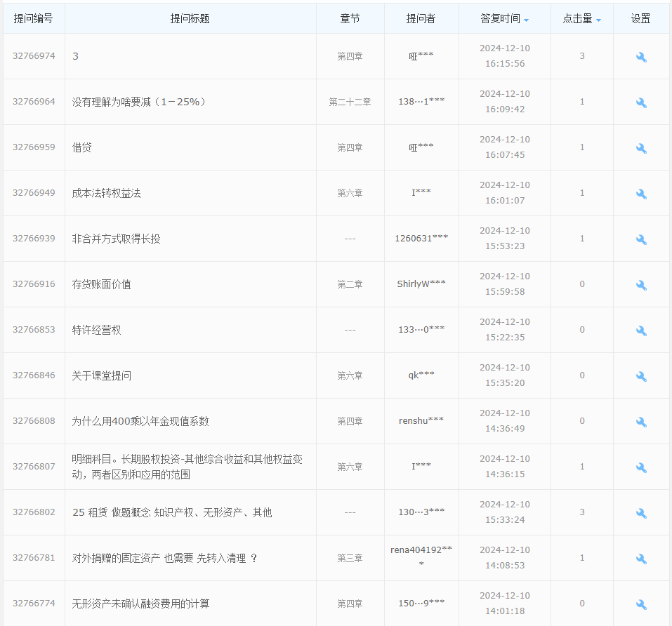Open settings wrench for 非合并方式取得长投 question
The height and width of the screenshot is (626, 672).
(640, 239)
